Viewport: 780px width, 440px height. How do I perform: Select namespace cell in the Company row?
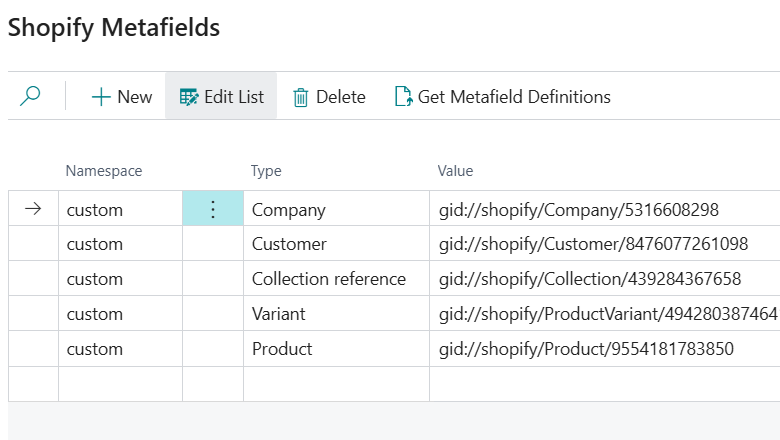coord(120,209)
